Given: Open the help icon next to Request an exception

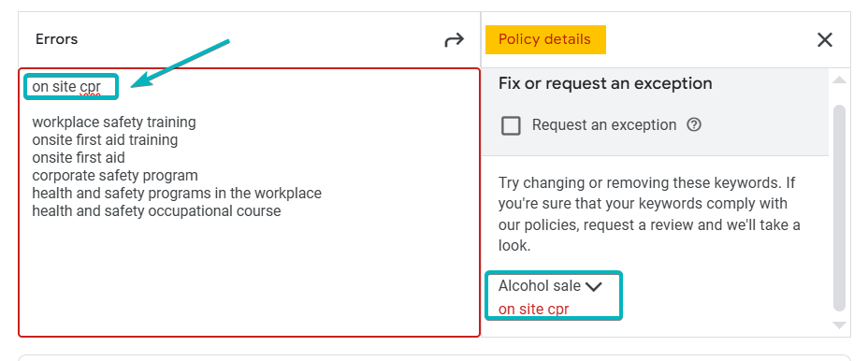Looking at the screenshot, I should coord(694,125).
